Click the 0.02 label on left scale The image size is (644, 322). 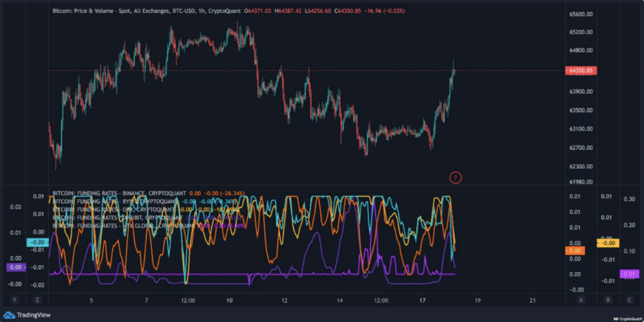[15, 207]
